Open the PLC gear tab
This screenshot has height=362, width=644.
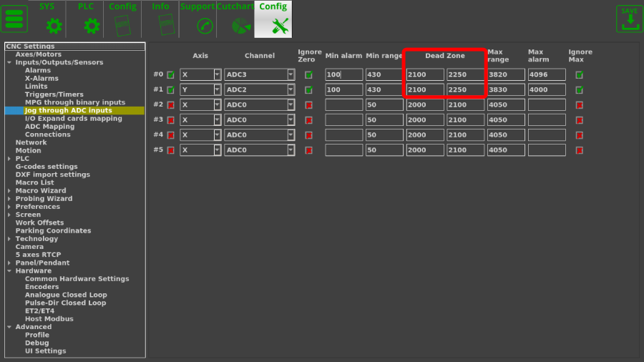pyautogui.click(x=91, y=19)
